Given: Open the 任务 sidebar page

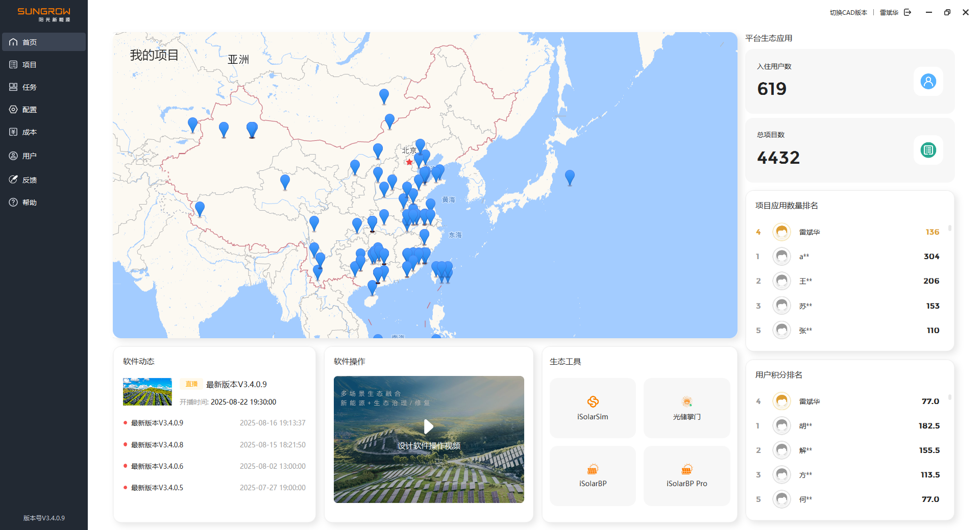Looking at the screenshot, I should (x=30, y=87).
